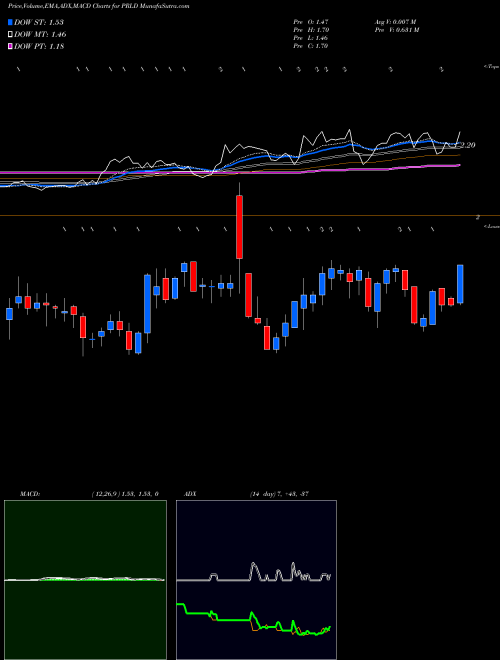The height and width of the screenshot is (660, 500).
Task: Click the blue DOW ST legend swatch
Action: 10,22
